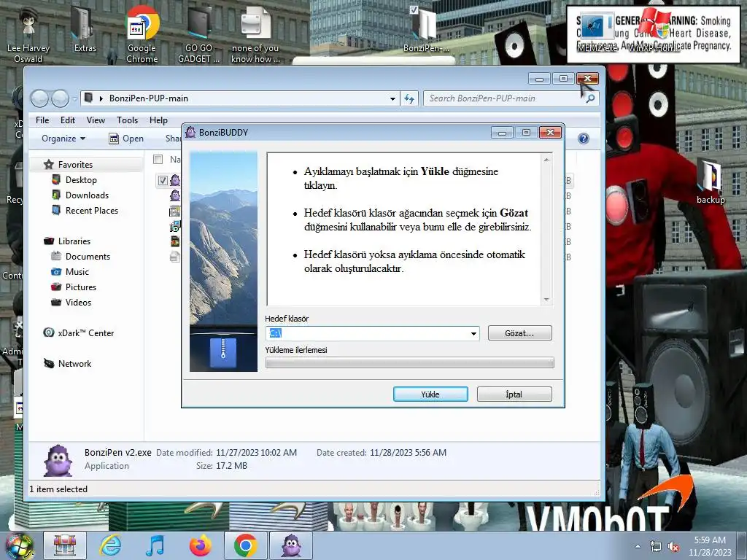Viewport: 747px width, 560px height.
Task: Launch Firefox from taskbar
Action: (201, 545)
